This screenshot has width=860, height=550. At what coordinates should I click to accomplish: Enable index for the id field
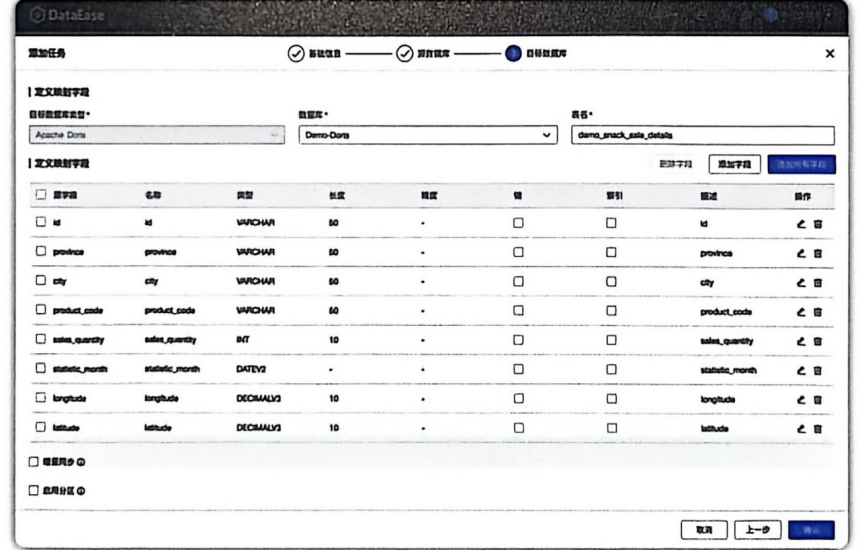(611, 223)
